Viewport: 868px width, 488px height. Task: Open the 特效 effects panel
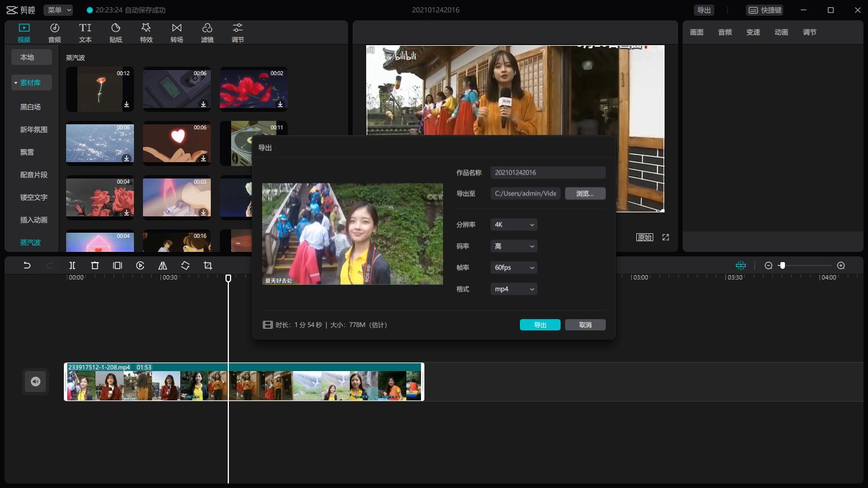pos(146,33)
